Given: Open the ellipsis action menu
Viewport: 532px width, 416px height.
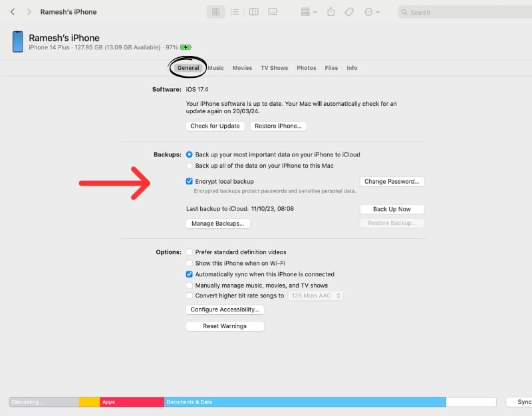Looking at the screenshot, I should point(372,12).
